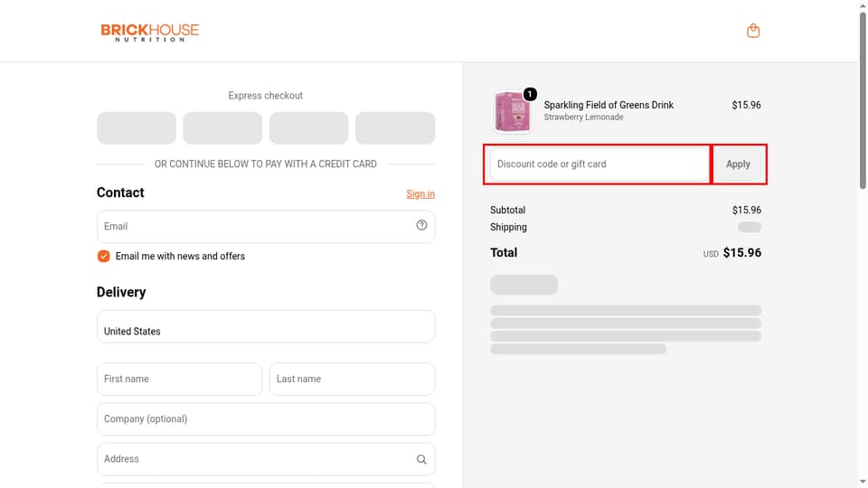Click the Sparkling Field of Greens product thumbnail
Screen dimensions: 868x488
point(512,112)
